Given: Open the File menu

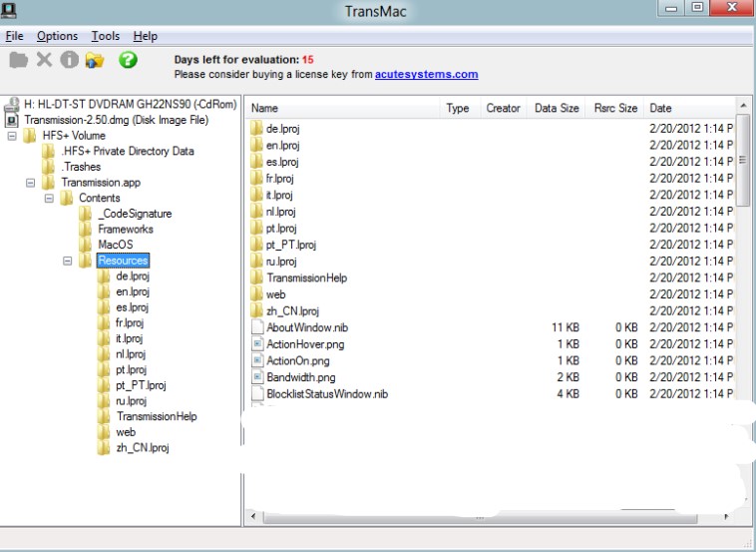Looking at the screenshot, I should [x=14, y=36].
